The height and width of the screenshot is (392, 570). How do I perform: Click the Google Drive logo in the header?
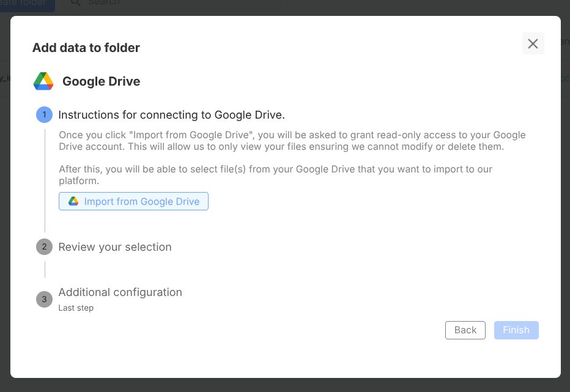click(x=43, y=81)
